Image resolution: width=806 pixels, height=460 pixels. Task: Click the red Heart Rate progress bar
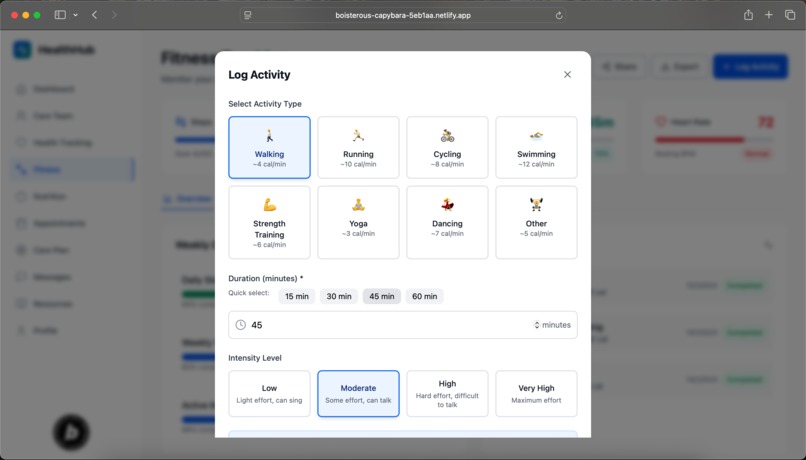[713, 140]
